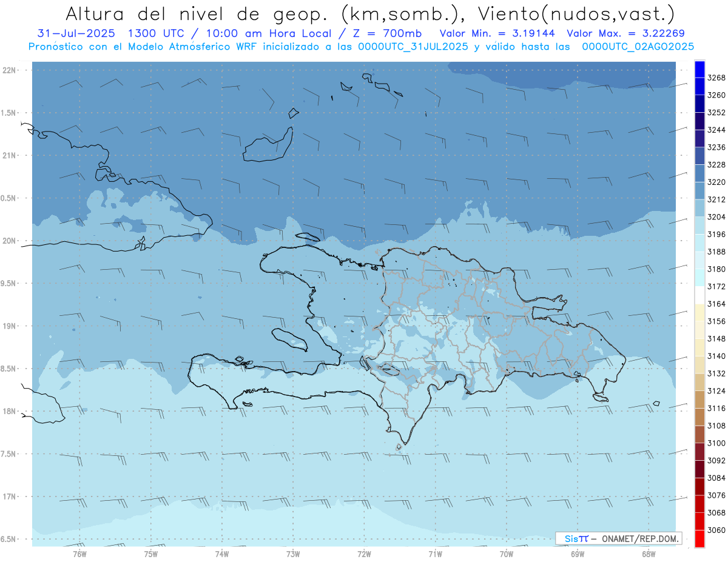728x562 pixels.
Task: Click the '3252' colorbar label
Action: coord(716,112)
